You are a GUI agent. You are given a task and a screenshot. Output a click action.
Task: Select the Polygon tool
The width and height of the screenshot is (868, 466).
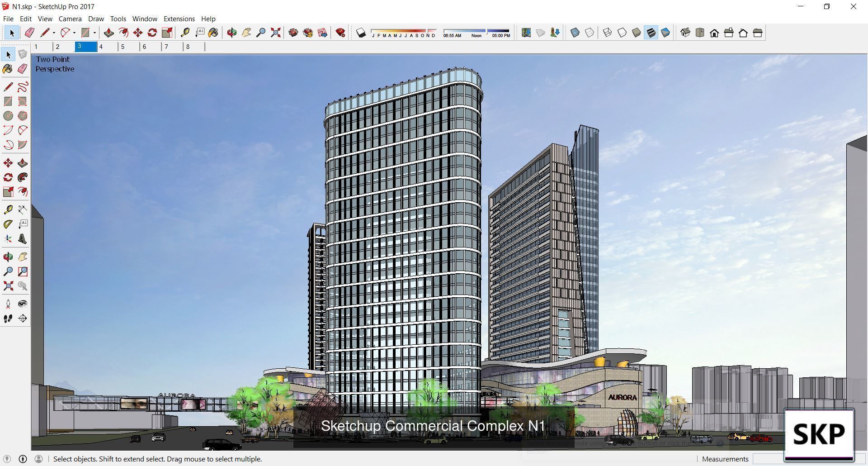pyautogui.click(x=23, y=116)
